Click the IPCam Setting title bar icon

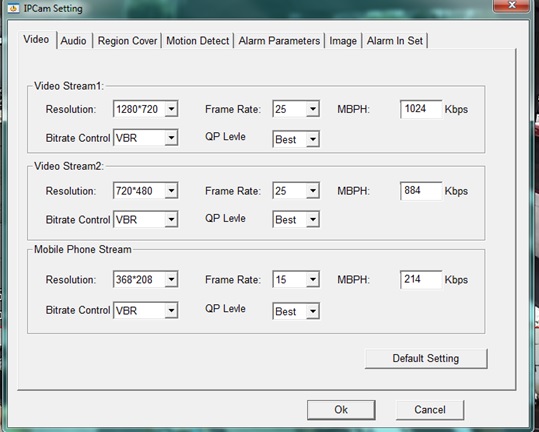[x=13, y=8]
